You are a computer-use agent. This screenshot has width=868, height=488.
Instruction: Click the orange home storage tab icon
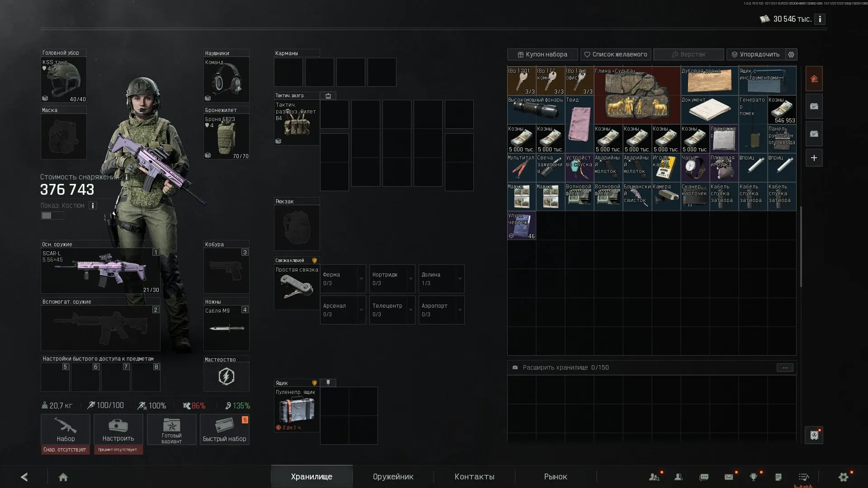coord(814,79)
